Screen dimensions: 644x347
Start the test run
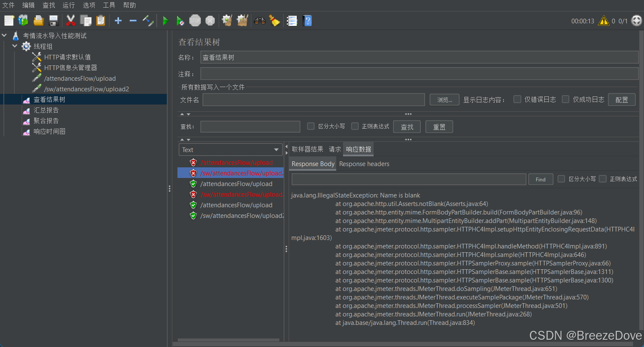point(166,20)
